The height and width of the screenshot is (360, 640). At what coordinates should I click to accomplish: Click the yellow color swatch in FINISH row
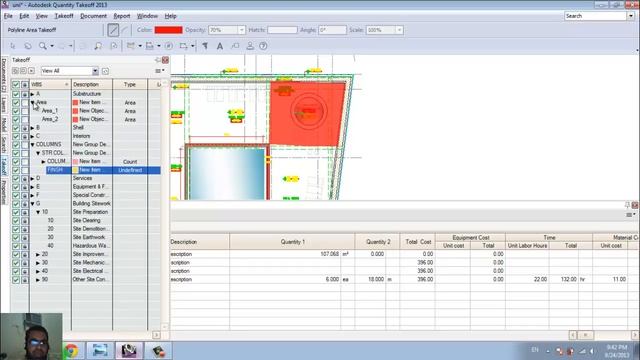76,170
